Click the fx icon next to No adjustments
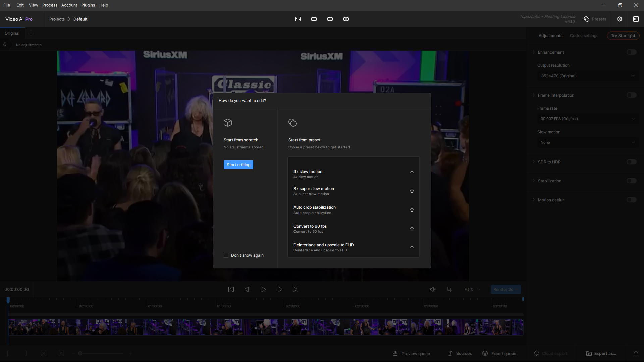 (5, 45)
